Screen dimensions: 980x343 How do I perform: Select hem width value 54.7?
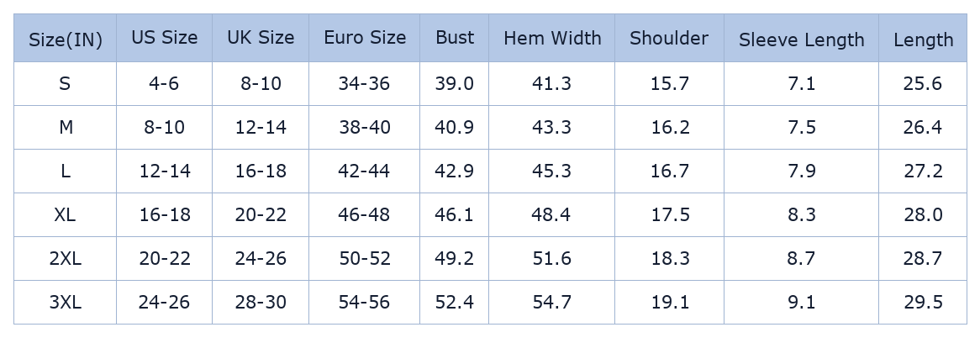pyautogui.click(x=551, y=303)
